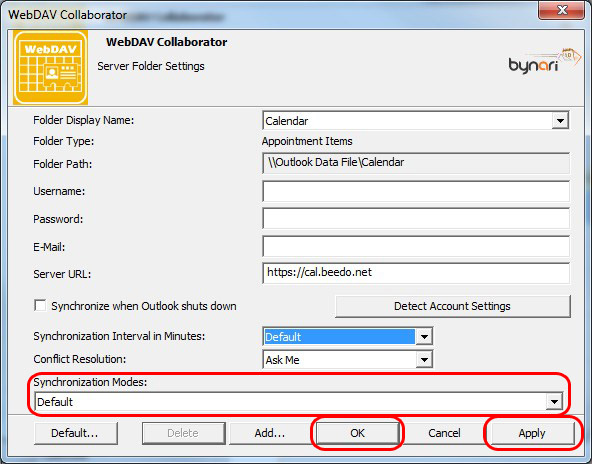
Task: Click the Folder Type label
Action: pyautogui.click(x=64, y=141)
